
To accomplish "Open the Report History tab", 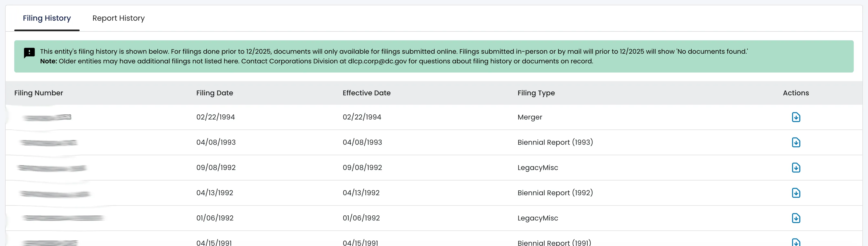I will pyautogui.click(x=119, y=18).
